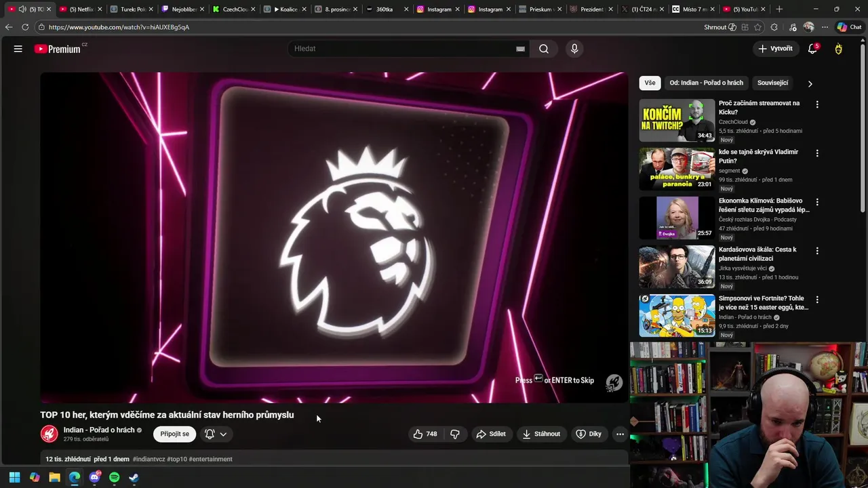Open Steam from the taskbar
Viewport: 868px width, 488px height.
pyautogui.click(x=134, y=477)
